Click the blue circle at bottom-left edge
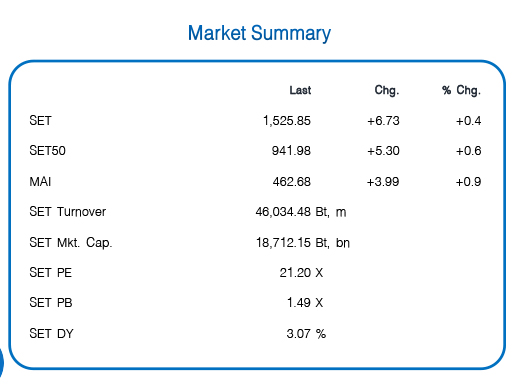Image resolution: width=524 pixels, height=384 pixels. (x=1, y=363)
